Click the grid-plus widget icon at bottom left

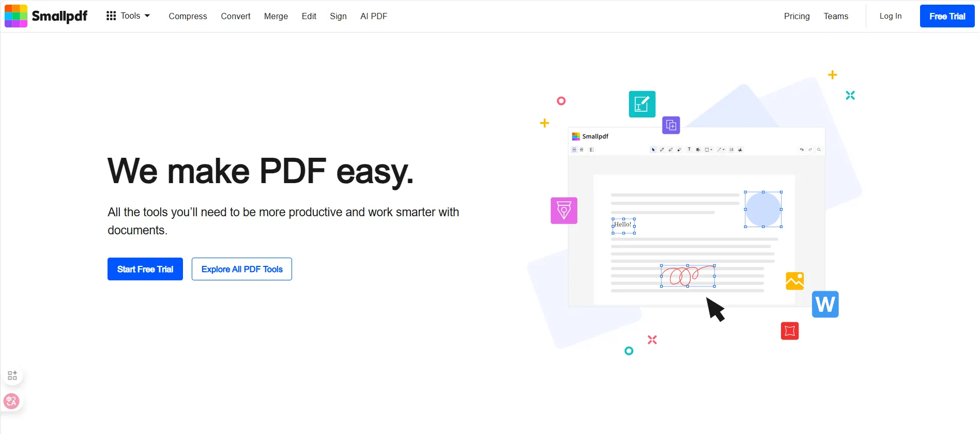coord(12,376)
